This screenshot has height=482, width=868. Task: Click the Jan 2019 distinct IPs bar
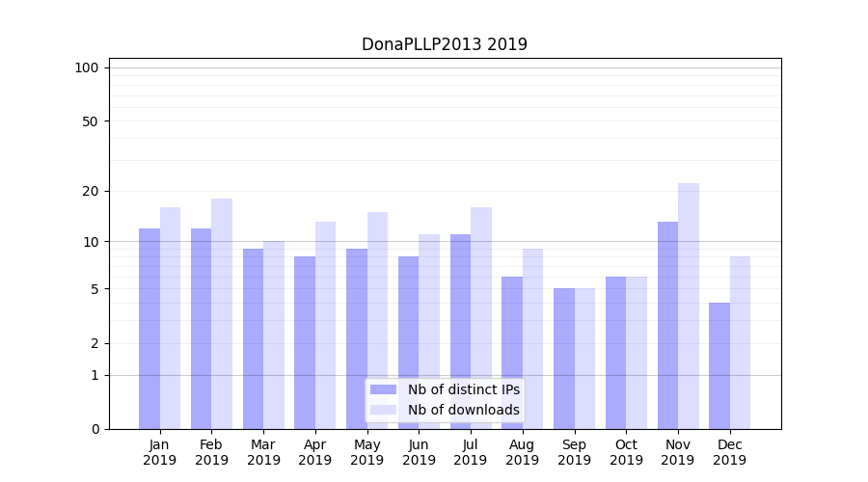coord(149,329)
